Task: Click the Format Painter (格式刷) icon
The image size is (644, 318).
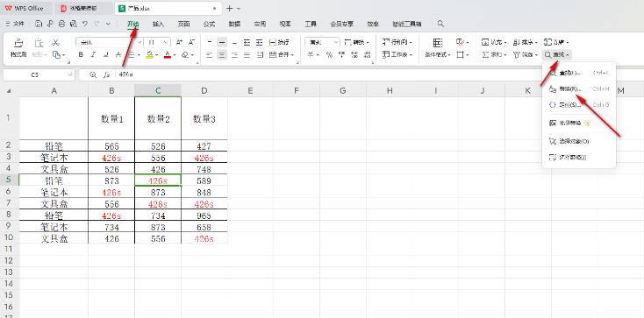Action: pos(18,43)
